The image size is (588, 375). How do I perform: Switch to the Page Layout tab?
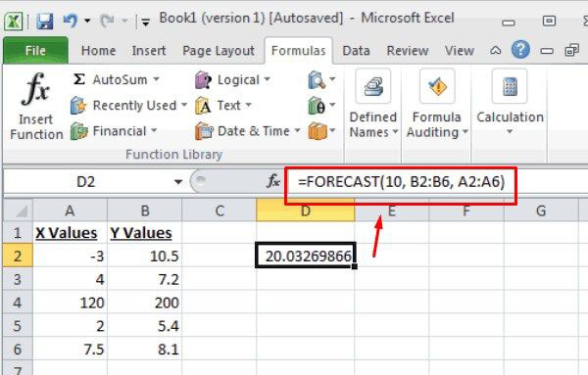tap(219, 51)
